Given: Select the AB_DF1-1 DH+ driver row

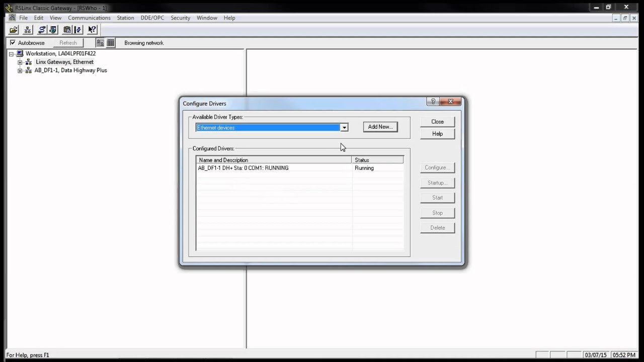Looking at the screenshot, I should pyautogui.click(x=300, y=168).
